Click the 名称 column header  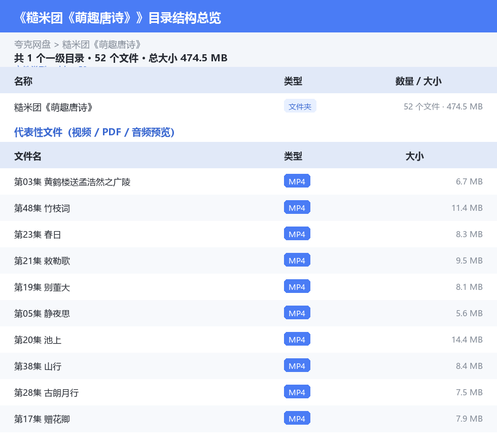click(x=23, y=81)
